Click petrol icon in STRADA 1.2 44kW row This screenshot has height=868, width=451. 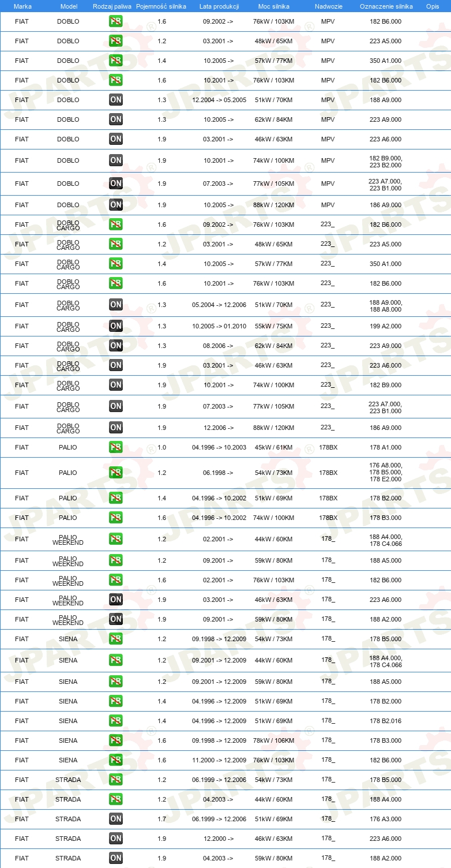click(116, 799)
